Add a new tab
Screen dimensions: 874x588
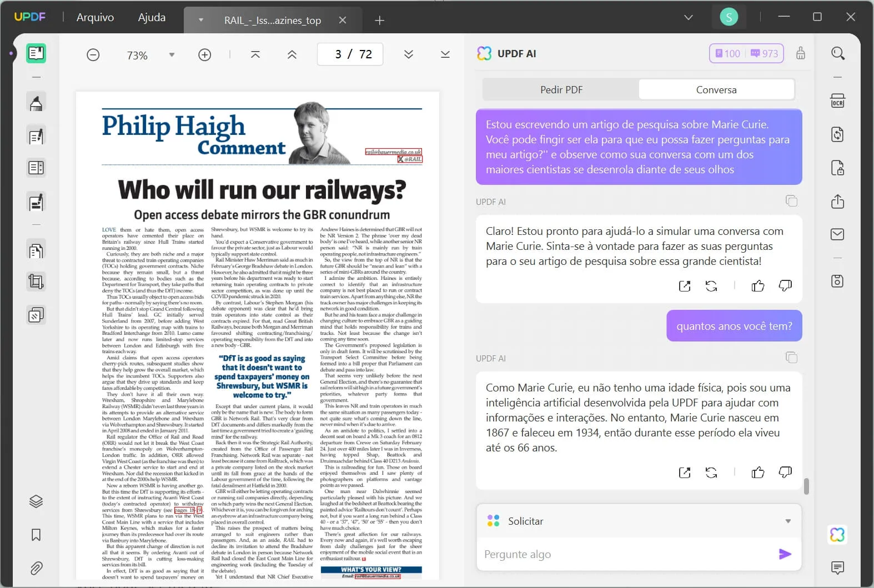(x=380, y=21)
